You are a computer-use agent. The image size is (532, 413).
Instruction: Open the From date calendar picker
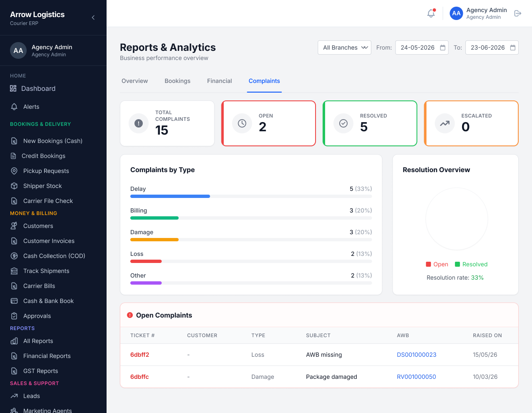(x=443, y=48)
